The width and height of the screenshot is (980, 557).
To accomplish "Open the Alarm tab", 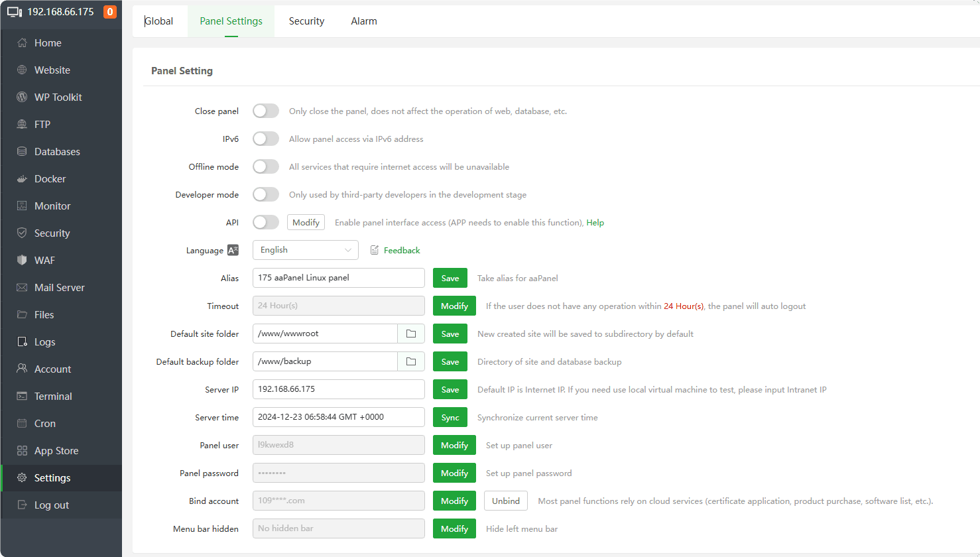I will (x=364, y=21).
